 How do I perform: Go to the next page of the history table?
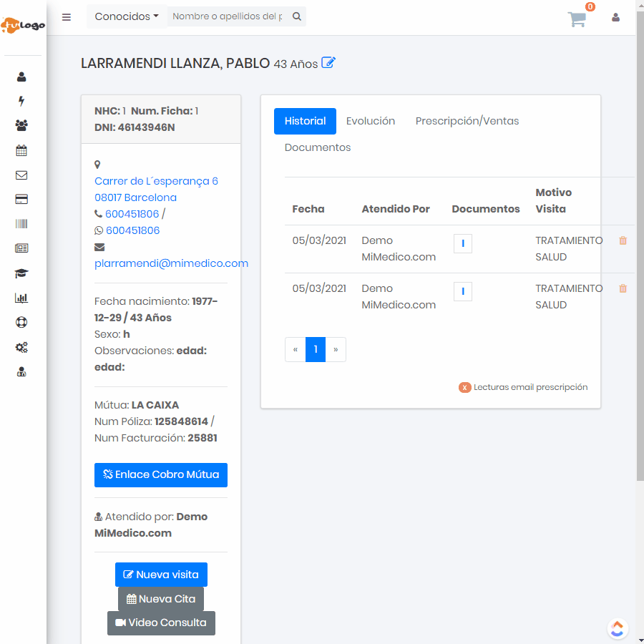[x=336, y=350]
